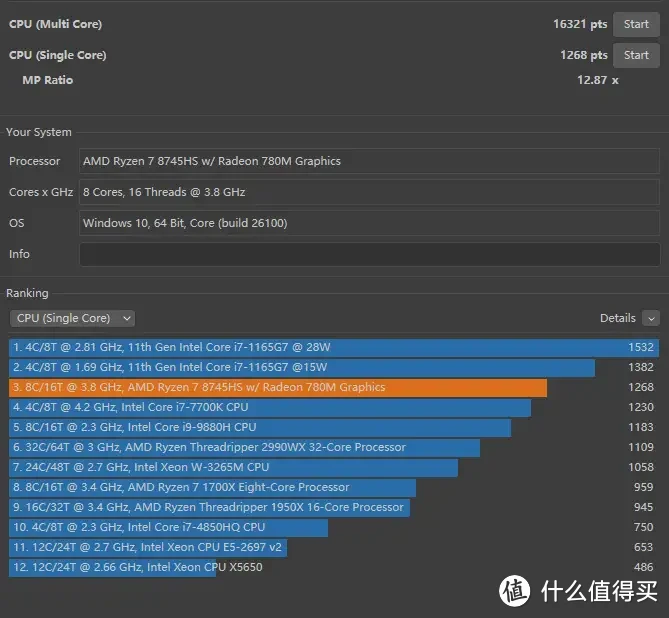669x618 pixels.
Task: Click the OS label
Action: click(17, 223)
